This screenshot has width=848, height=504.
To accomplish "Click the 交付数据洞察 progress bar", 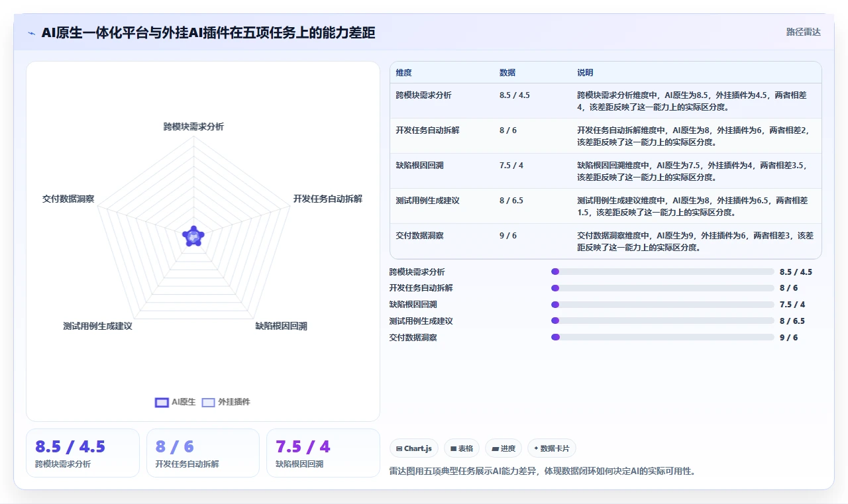I will 662,337.
